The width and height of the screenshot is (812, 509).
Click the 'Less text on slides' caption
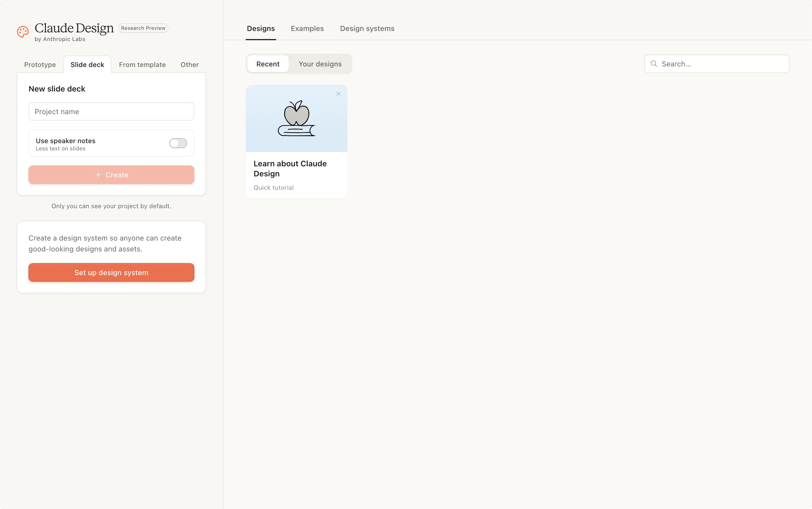(61, 149)
